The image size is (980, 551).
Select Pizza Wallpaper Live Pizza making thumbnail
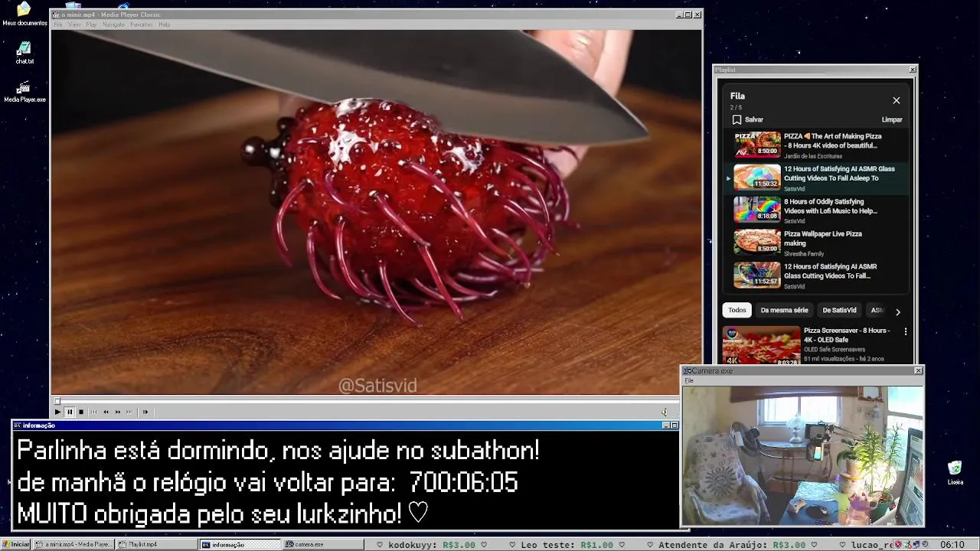[757, 242]
